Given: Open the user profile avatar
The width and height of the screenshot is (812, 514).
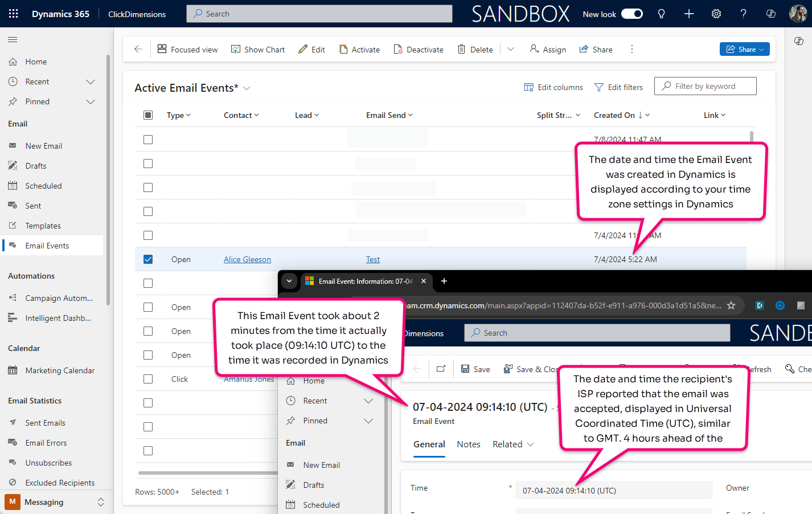Looking at the screenshot, I should click(798, 14).
